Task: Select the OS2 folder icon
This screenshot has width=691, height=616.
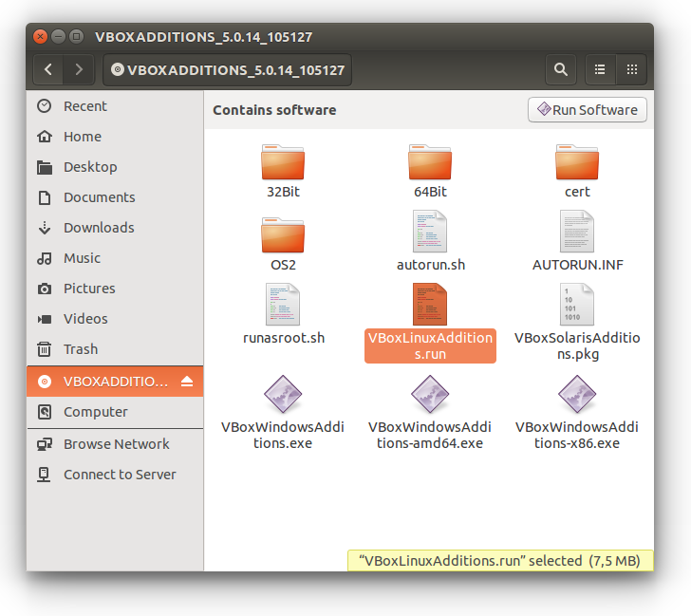Action: [283, 234]
